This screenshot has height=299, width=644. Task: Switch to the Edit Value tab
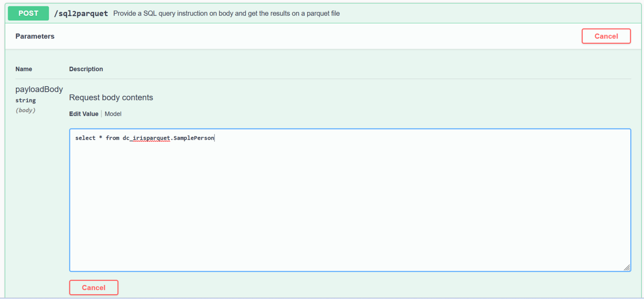tap(83, 114)
